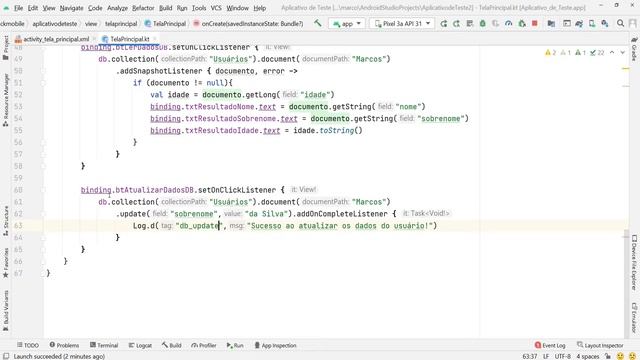Open the SDK Manager icon
This screenshot has height=360, width=640.
pyautogui.click(x=605, y=24)
